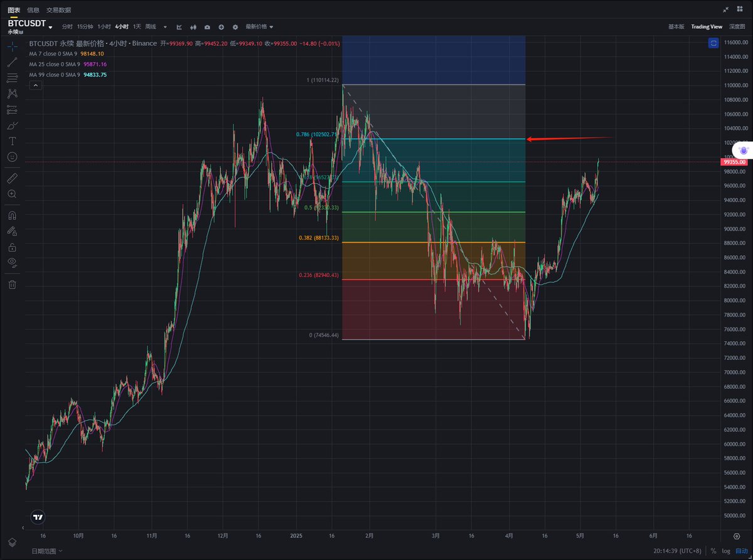753x560 pixels.
Task: Click the blue scan button on chart
Action: [x=714, y=43]
